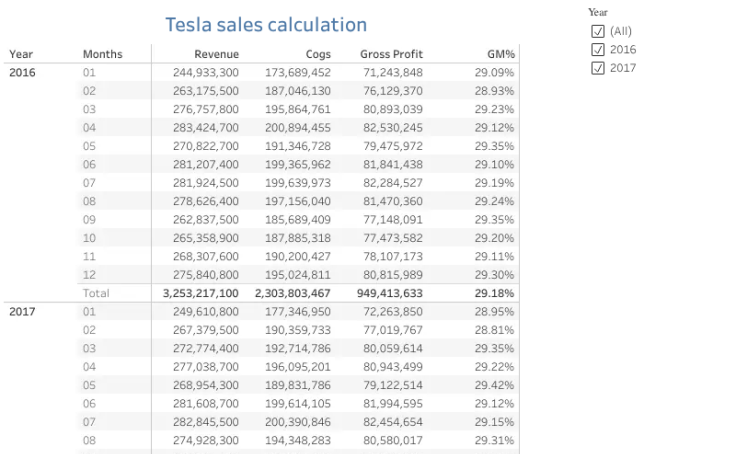
Task: Select the 2016 year row label
Action: coord(22,73)
